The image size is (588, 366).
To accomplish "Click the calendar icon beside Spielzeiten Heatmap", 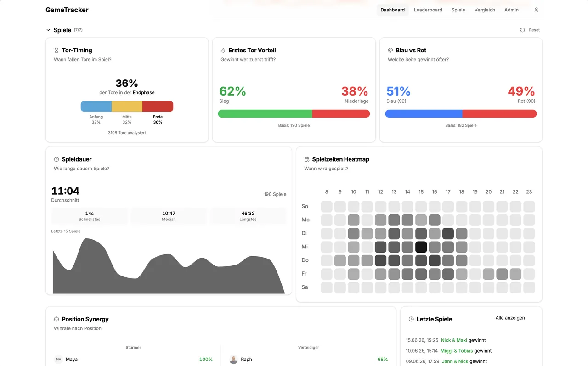I will coord(307,159).
